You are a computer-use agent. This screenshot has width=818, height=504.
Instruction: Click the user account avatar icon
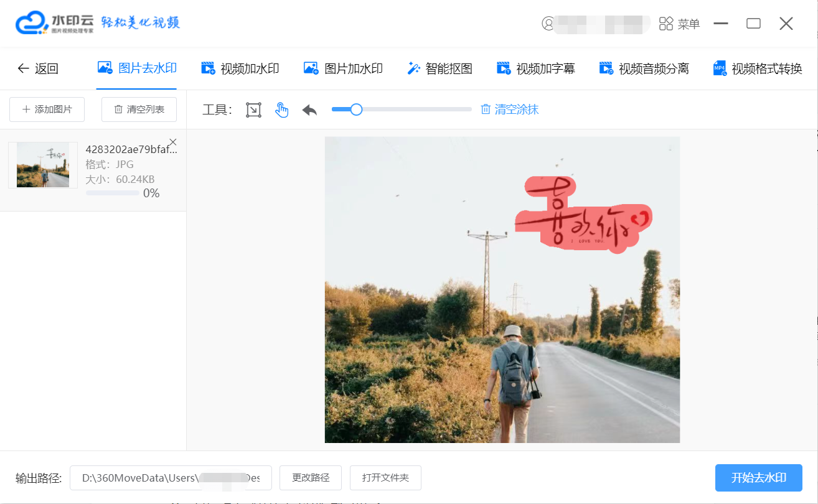click(x=548, y=24)
